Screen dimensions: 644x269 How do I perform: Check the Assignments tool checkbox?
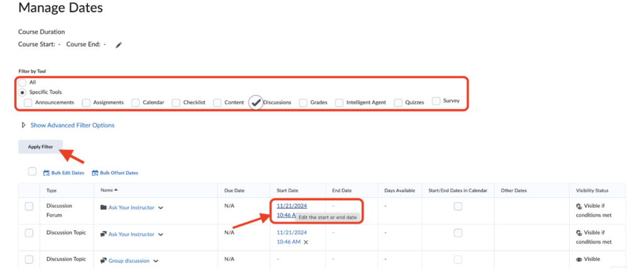pos(86,102)
